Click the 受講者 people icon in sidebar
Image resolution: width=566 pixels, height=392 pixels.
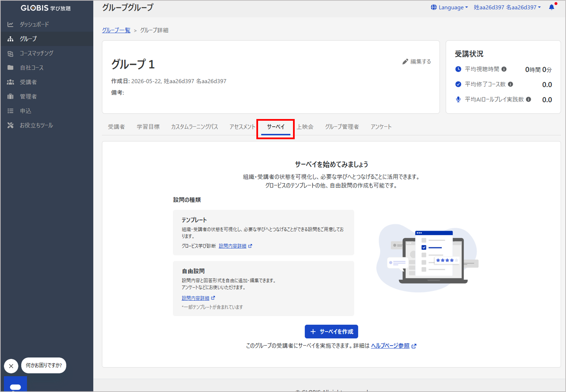(x=10, y=82)
